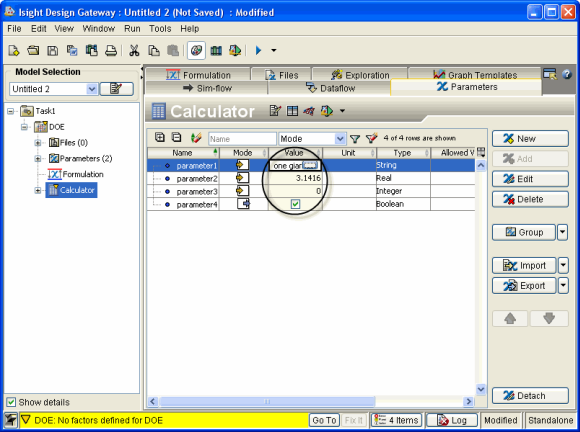Collapse the DOE tree node

point(24,127)
